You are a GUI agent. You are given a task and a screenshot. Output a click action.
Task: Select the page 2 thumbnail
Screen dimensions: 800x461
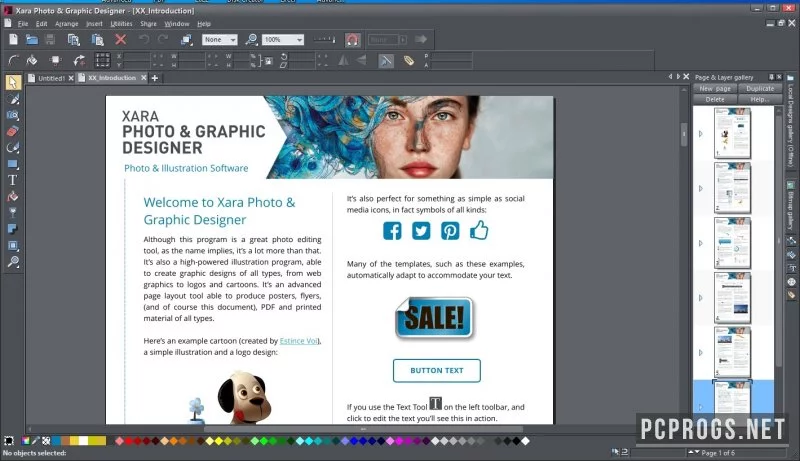pyautogui.click(x=732, y=188)
